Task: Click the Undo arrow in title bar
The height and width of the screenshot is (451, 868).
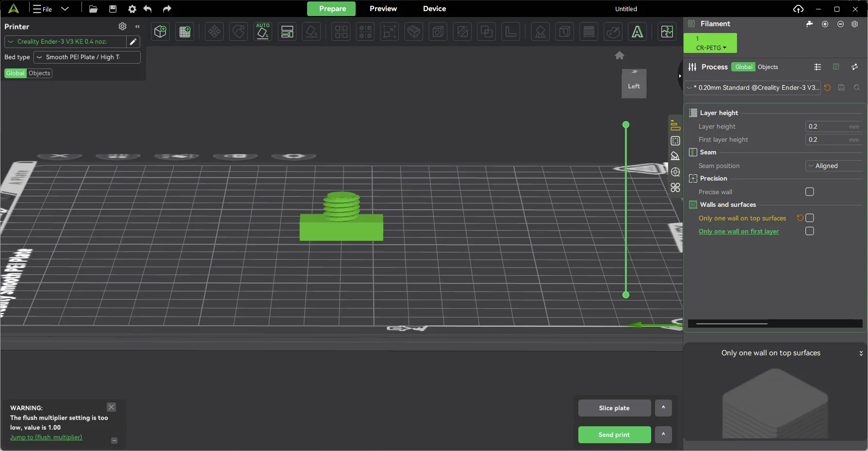Action: click(x=147, y=9)
